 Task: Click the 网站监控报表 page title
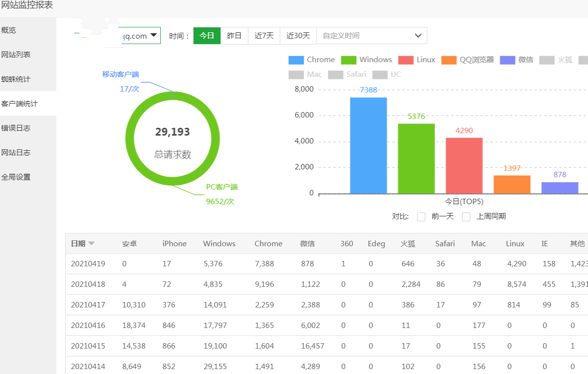point(27,5)
